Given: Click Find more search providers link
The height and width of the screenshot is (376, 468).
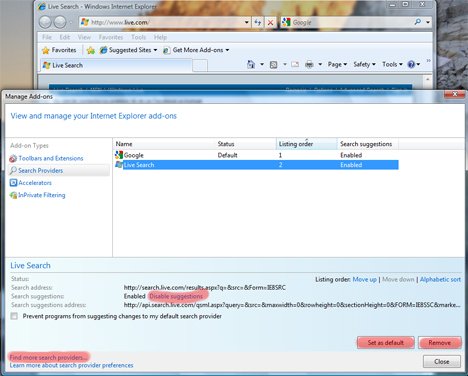Looking at the screenshot, I should pyautogui.click(x=48, y=357).
